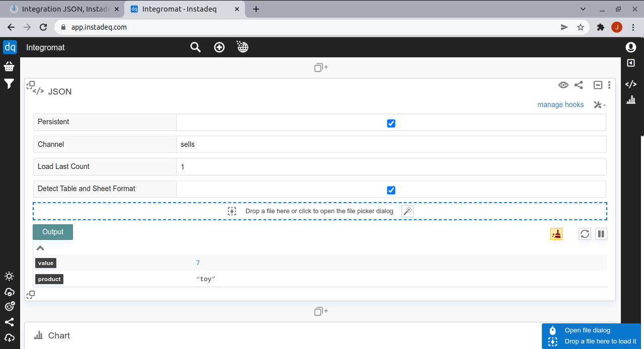Viewport: 644px width, 349px height.
Task: Click the clear broom icon
Action: (x=556, y=234)
